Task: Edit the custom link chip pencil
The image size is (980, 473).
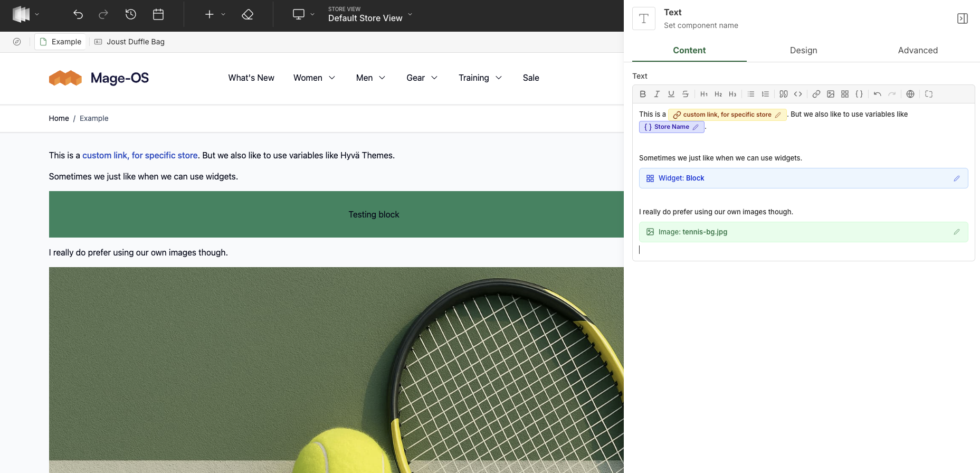Action: pos(778,115)
